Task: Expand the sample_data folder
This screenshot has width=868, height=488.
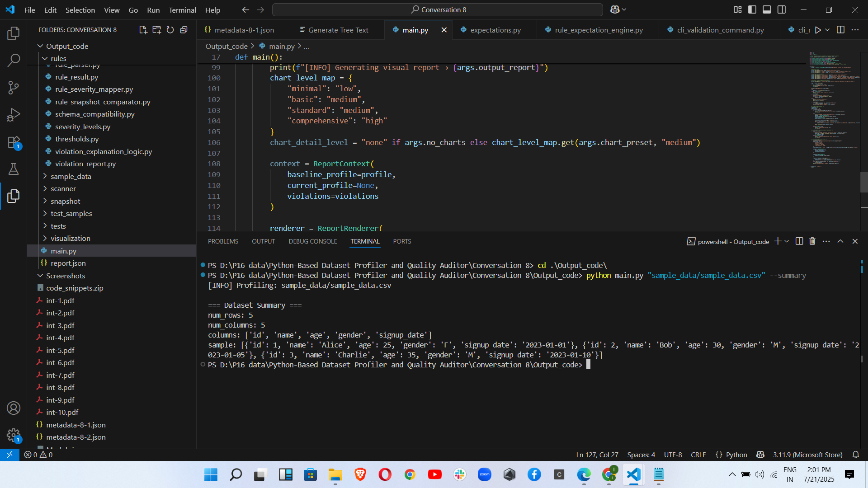Action: click(45, 176)
